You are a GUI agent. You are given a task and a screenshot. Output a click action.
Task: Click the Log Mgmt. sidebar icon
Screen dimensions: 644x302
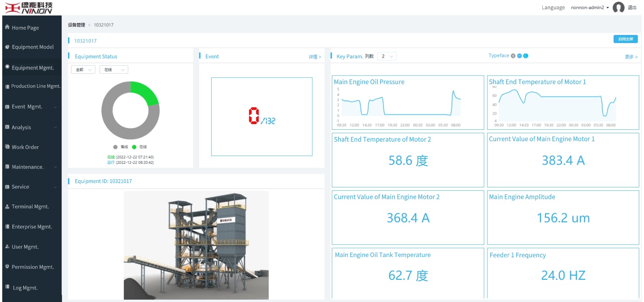[7, 287]
